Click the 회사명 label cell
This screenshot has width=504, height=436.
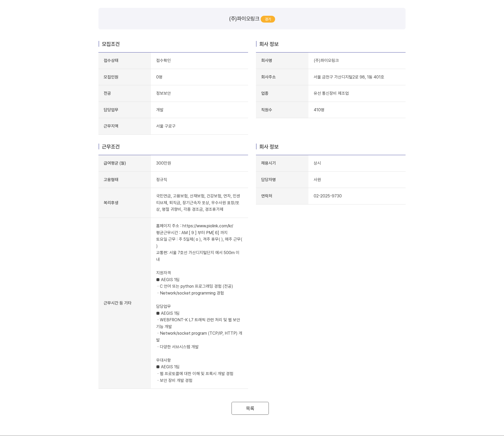click(282, 61)
